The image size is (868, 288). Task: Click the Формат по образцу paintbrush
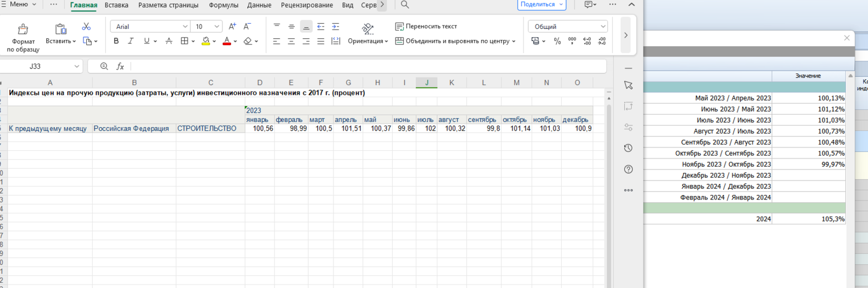[23, 29]
